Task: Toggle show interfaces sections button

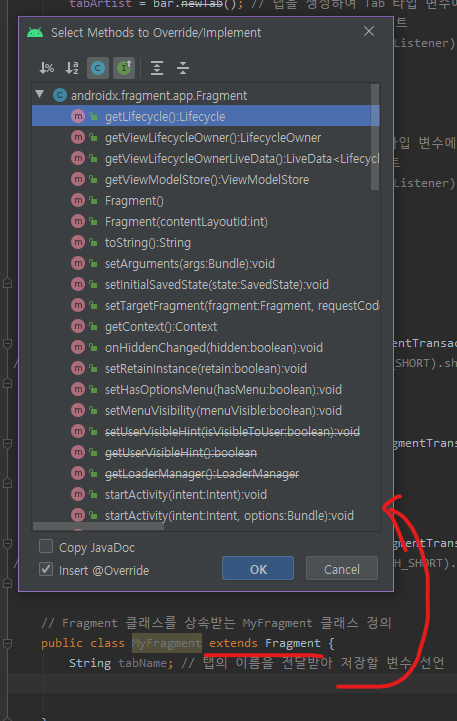Action: (124, 68)
